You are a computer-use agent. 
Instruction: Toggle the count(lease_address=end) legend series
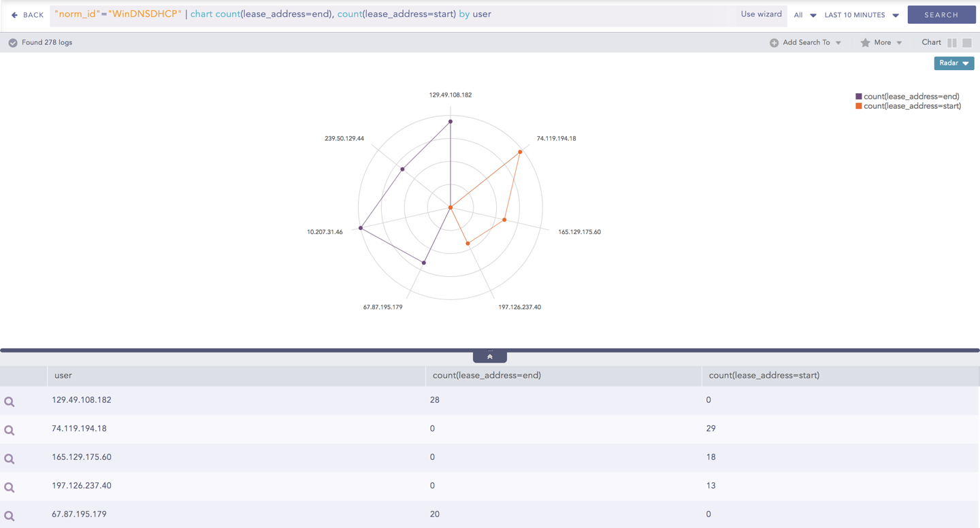pyautogui.click(x=911, y=97)
